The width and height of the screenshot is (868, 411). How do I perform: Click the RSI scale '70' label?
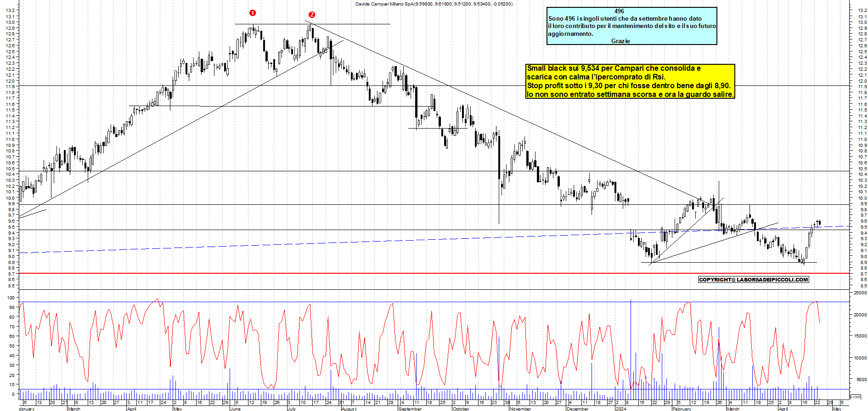click(x=12, y=327)
